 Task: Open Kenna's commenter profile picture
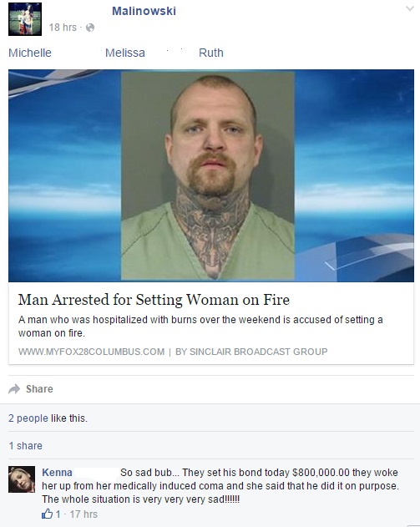click(22, 479)
